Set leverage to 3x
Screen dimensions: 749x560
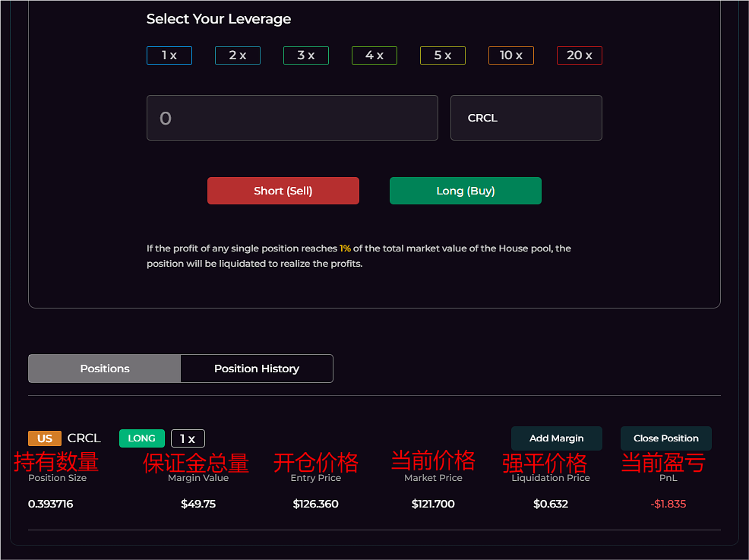306,55
